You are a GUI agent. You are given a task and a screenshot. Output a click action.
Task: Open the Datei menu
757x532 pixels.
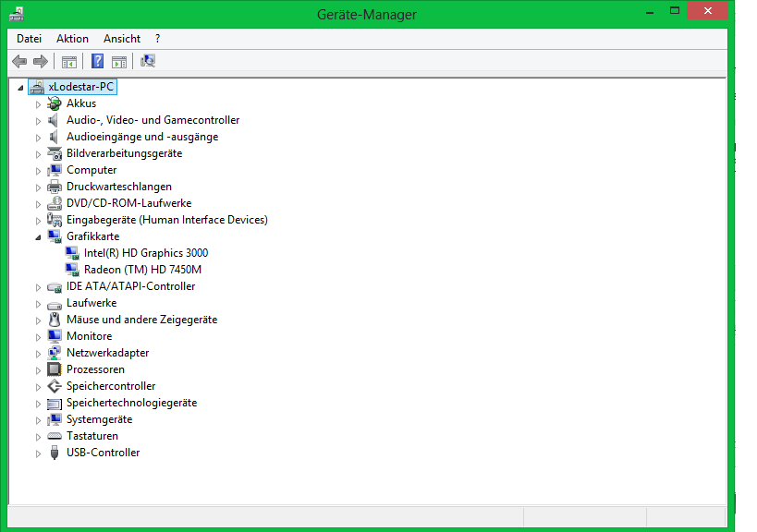pos(29,39)
